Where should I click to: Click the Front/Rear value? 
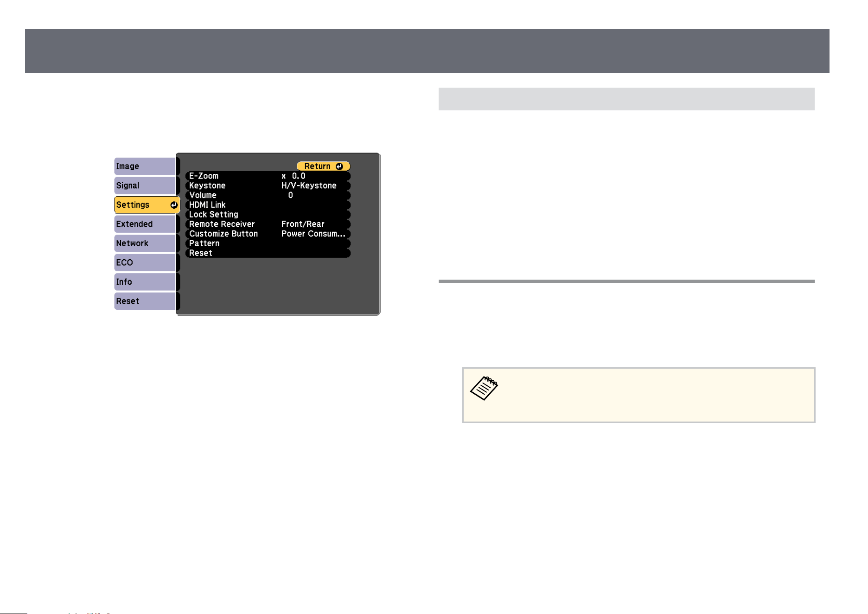(303, 224)
